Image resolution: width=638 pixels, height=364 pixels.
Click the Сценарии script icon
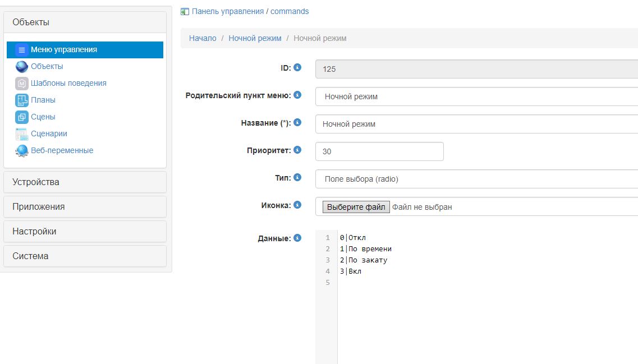pos(22,134)
